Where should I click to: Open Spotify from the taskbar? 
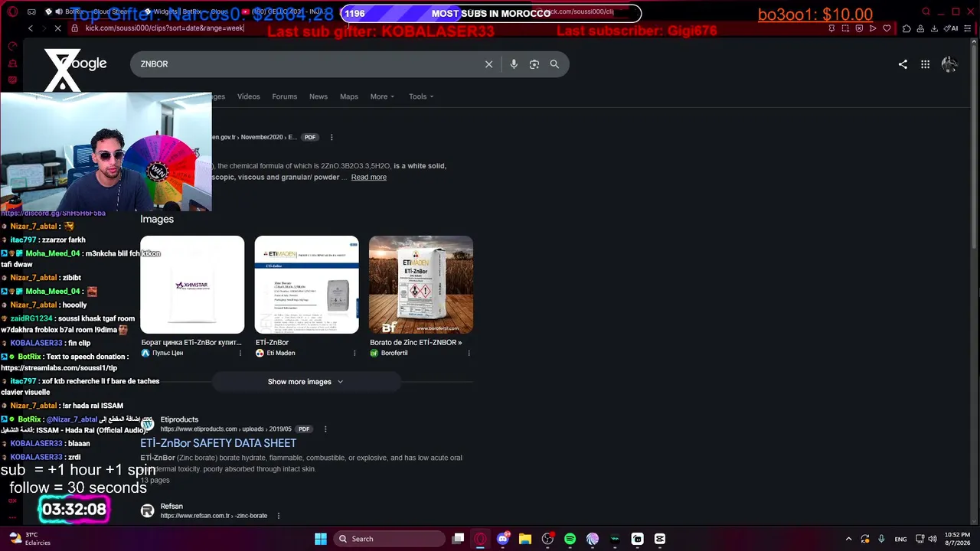click(x=570, y=539)
